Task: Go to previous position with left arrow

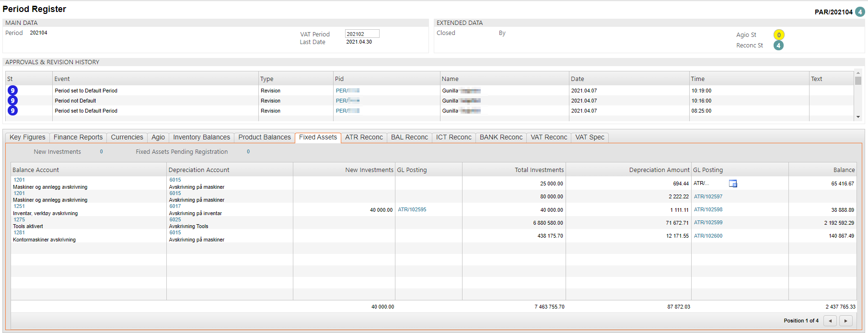Action: coord(830,321)
